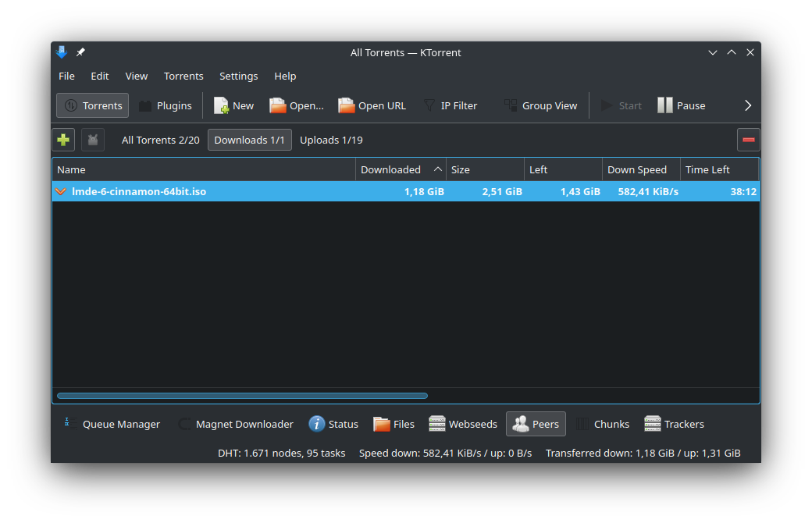Open the Queue Manager panel
This screenshot has height=523, width=812.
click(x=112, y=424)
